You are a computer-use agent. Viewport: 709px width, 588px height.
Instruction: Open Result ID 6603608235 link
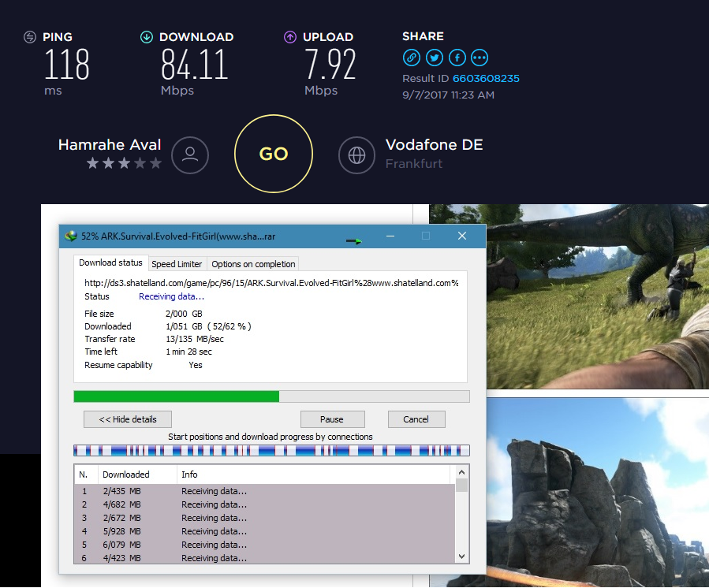coord(486,78)
